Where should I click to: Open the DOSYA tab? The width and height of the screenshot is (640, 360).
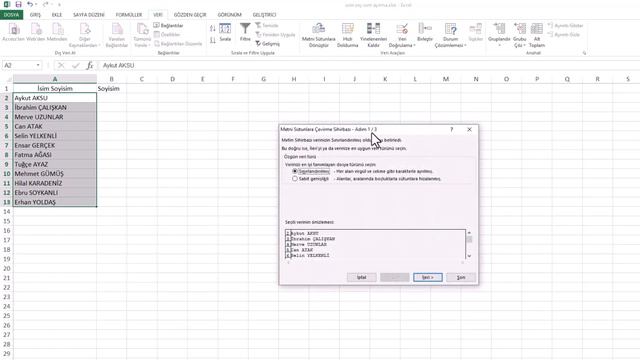click(x=11, y=15)
